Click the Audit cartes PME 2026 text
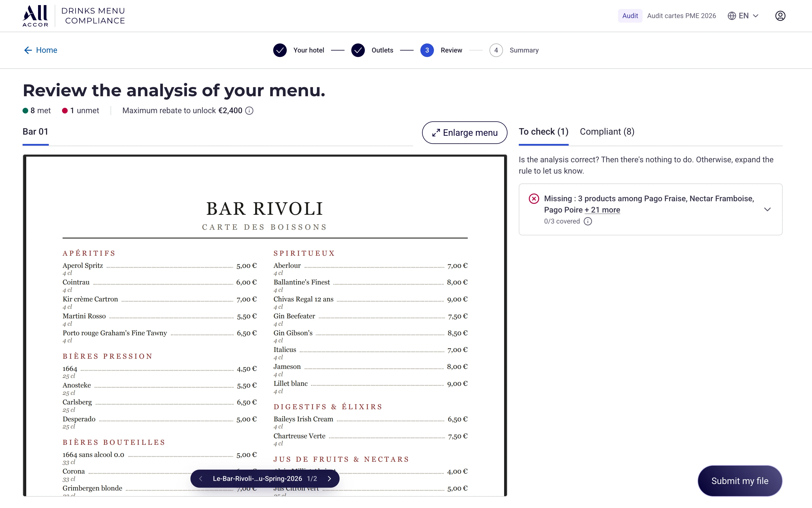The image size is (812, 508). click(681, 16)
